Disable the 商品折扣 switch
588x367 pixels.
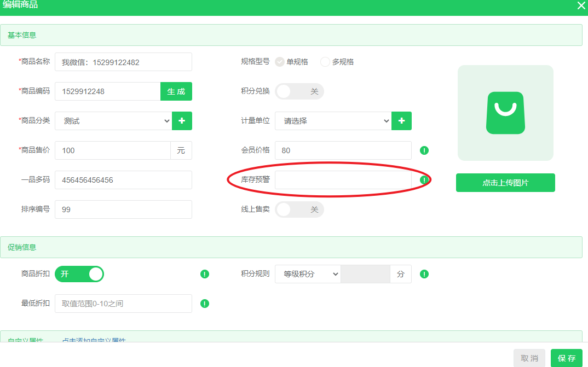coord(79,274)
